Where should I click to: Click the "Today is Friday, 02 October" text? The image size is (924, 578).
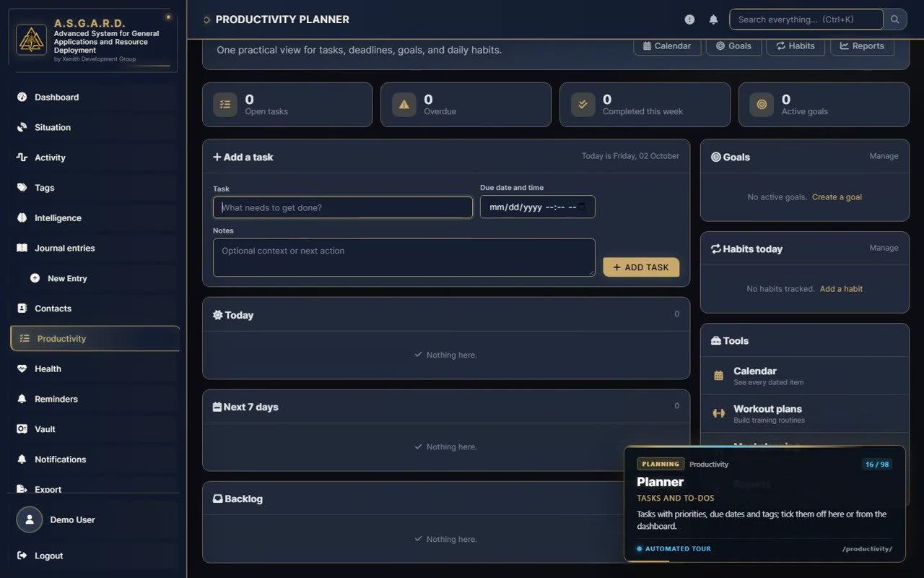(x=630, y=156)
